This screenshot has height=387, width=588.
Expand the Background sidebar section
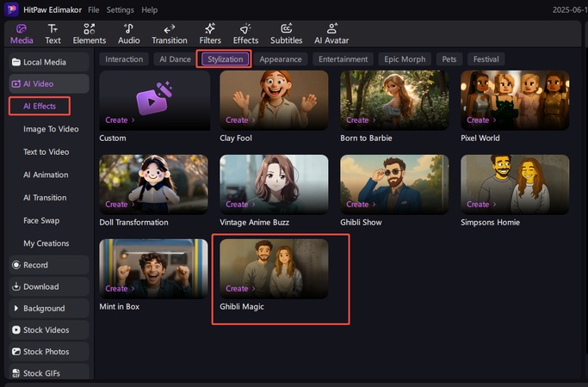coord(49,308)
